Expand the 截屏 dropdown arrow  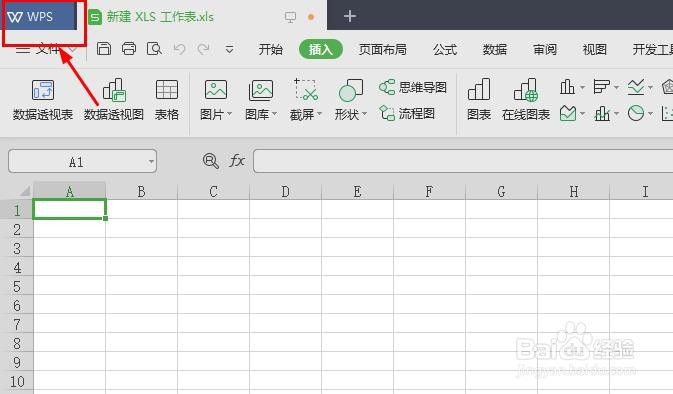pyautogui.click(x=319, y=114)
